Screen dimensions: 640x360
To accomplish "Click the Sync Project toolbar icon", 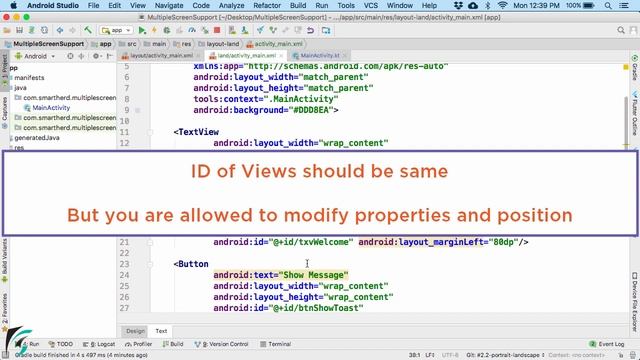I will point(31,30).
